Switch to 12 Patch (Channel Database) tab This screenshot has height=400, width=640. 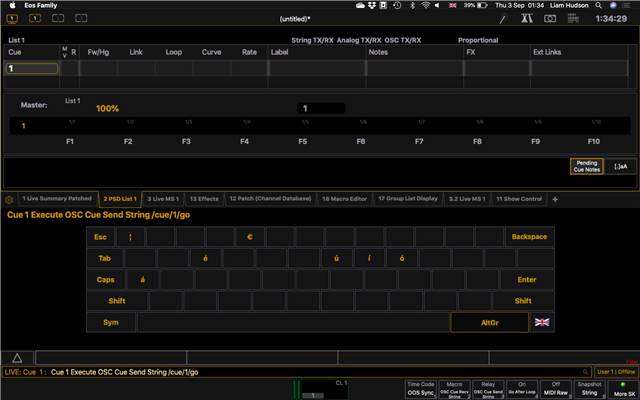coord(270,199)
